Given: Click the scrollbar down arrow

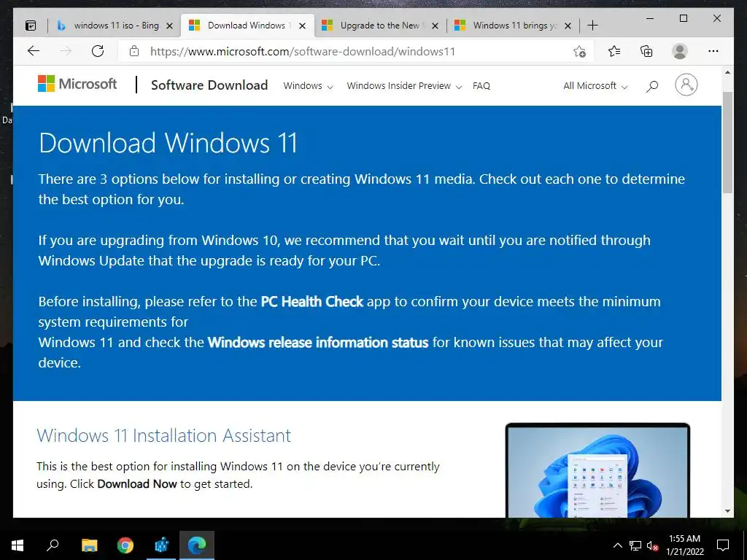Looking at the screenshot, I should click(727, 511).
